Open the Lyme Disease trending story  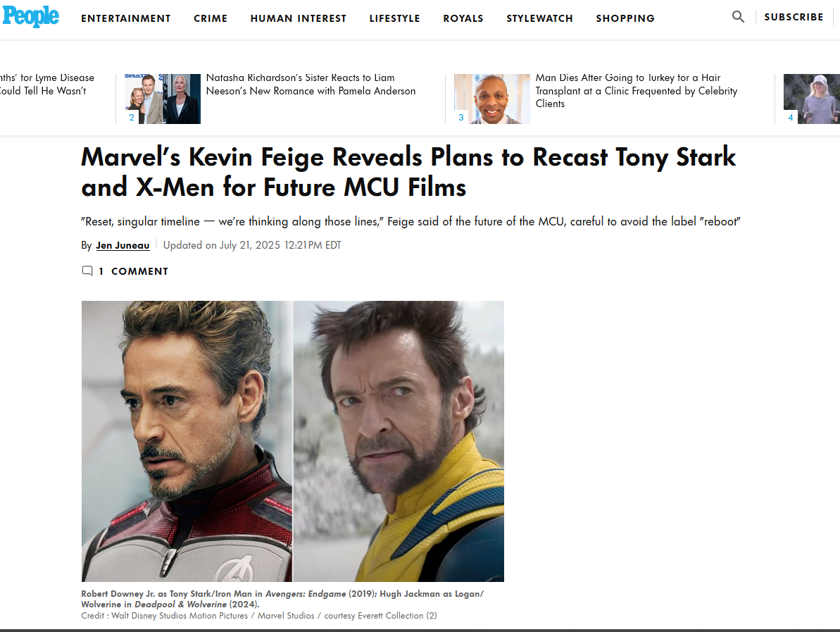point(47,85)
